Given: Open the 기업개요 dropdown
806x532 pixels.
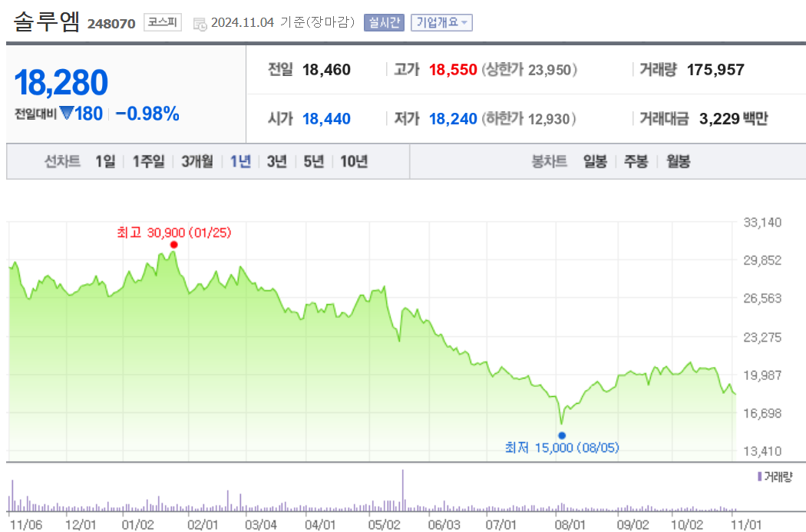Looking at the screenshot, I should pos(441,22).
